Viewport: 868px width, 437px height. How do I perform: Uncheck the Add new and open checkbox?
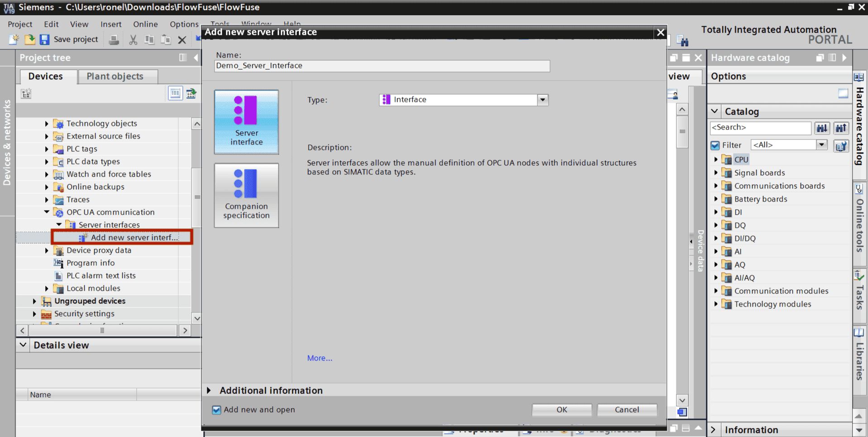point(216,409)
